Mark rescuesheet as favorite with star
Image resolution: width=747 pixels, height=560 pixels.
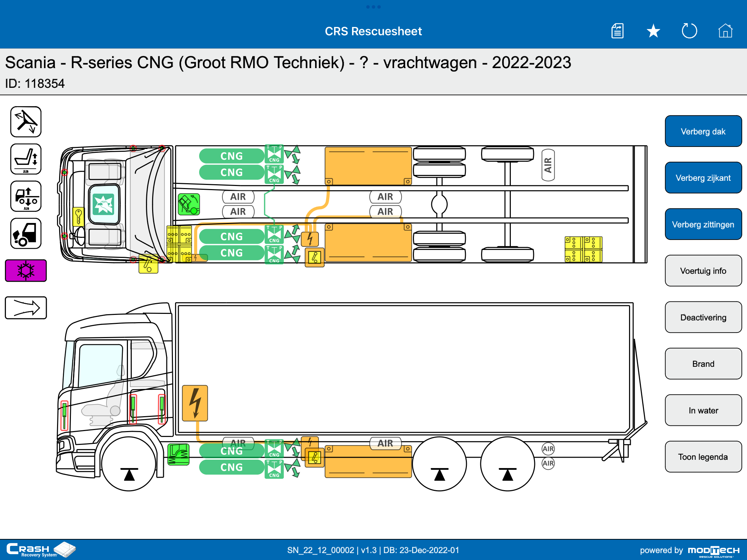click(653, 31)
